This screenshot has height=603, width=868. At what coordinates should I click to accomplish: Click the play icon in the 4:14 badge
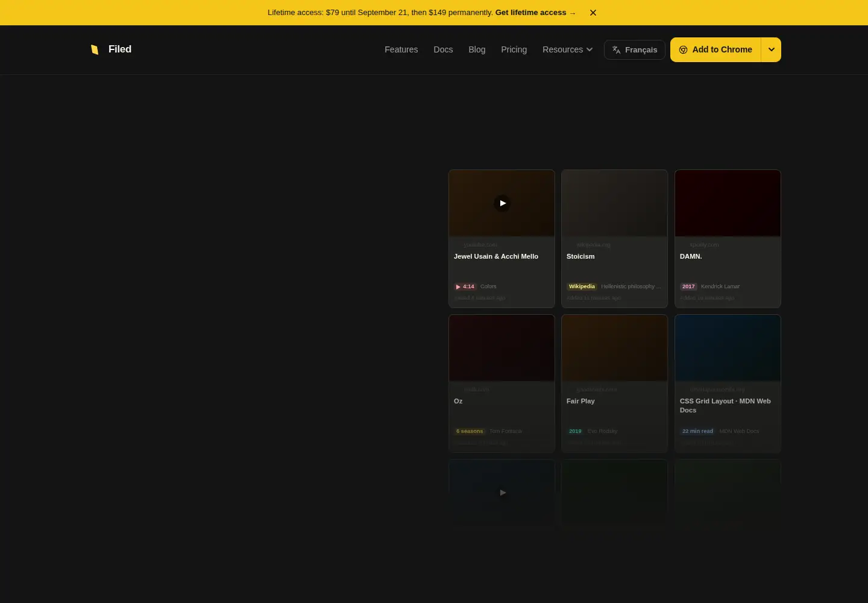(458, 286)
